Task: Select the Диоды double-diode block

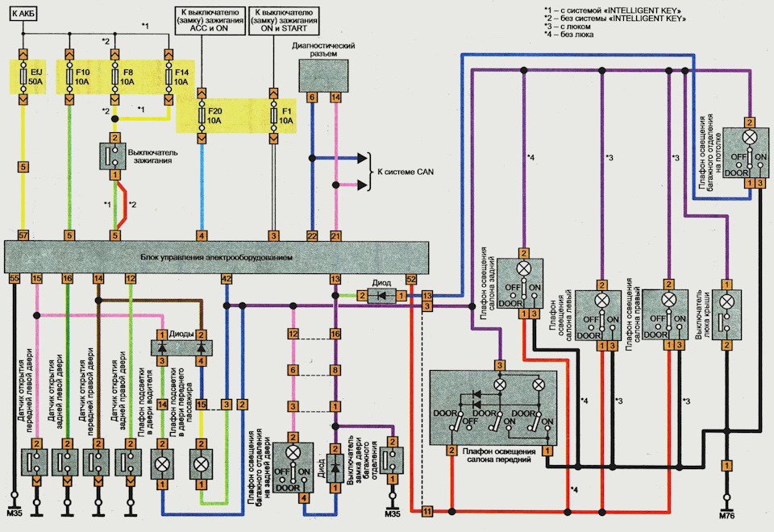Action: click(x=181, y=348)
